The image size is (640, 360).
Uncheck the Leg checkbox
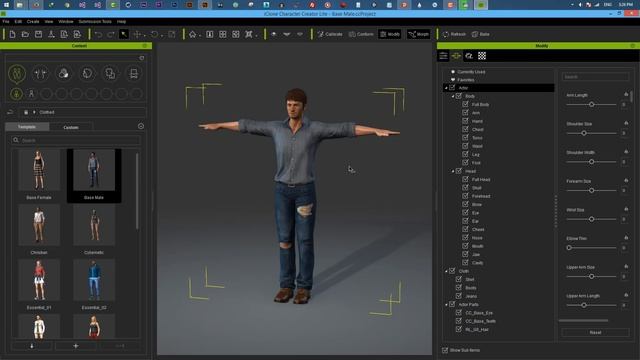click(465, 154)
